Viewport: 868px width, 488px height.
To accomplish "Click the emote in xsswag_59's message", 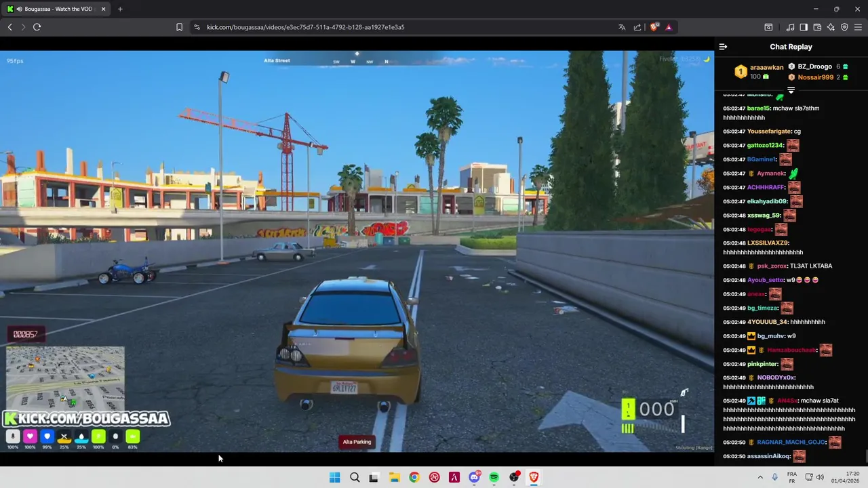I will [x=789, y=216].
